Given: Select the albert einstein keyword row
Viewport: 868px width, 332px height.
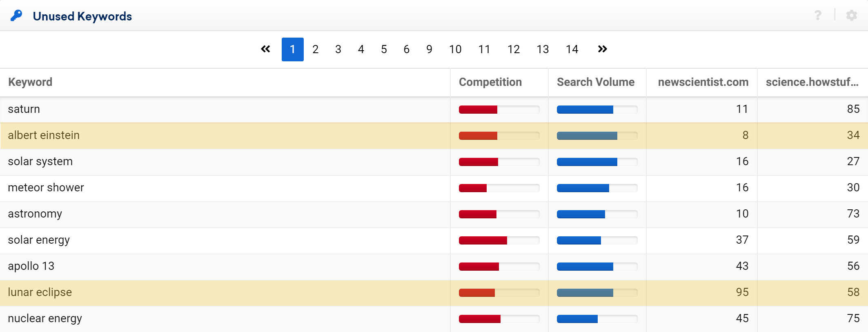Looking at the screenshot, I should click(44, 135).
